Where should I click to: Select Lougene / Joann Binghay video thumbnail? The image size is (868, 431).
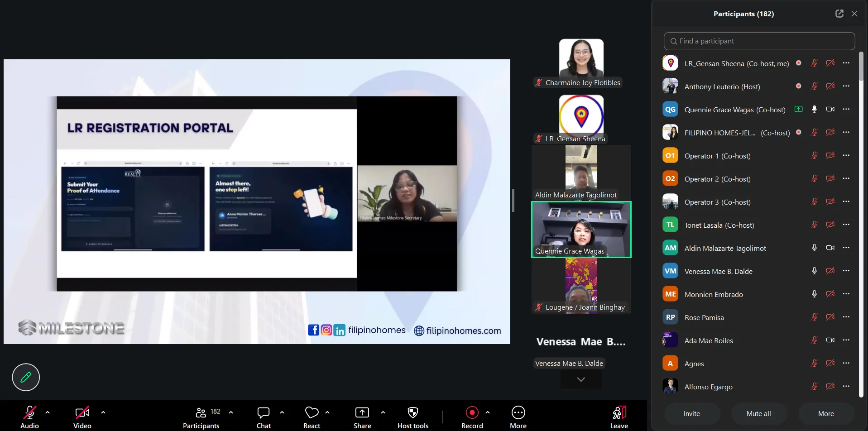[581, 286]
